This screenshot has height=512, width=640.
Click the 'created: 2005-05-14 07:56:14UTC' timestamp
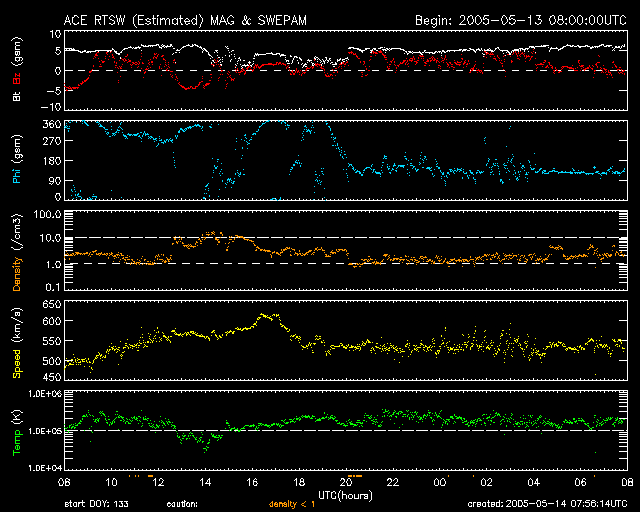click(x=547, y=504)
